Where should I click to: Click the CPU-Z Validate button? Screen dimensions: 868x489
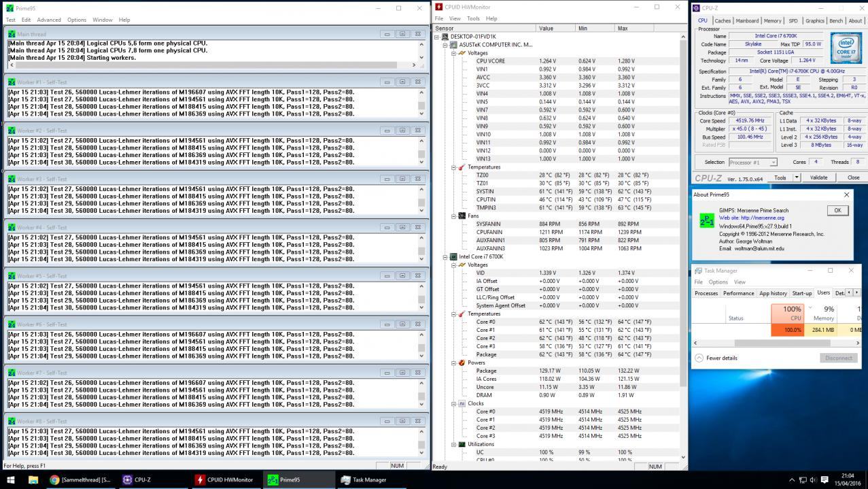[819, 178]
